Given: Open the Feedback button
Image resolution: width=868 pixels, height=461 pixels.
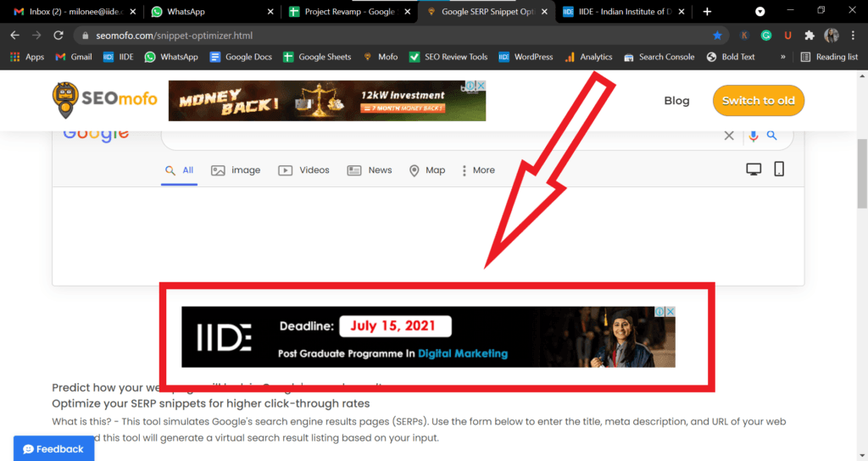Looking at the screenshot, I should click(53, 449).
